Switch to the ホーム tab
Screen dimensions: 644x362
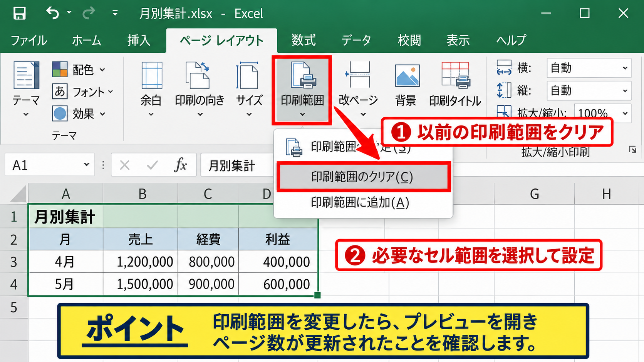86,40
